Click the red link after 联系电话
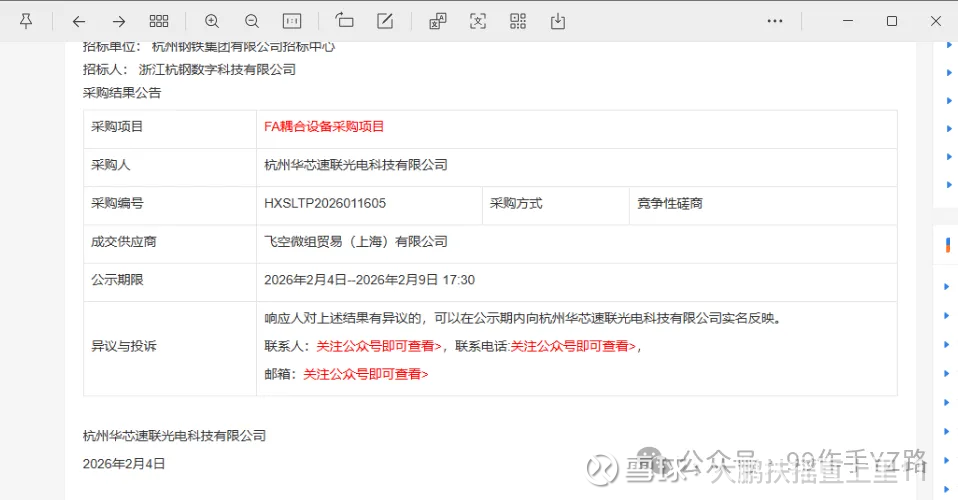 (x=573, y=346)
